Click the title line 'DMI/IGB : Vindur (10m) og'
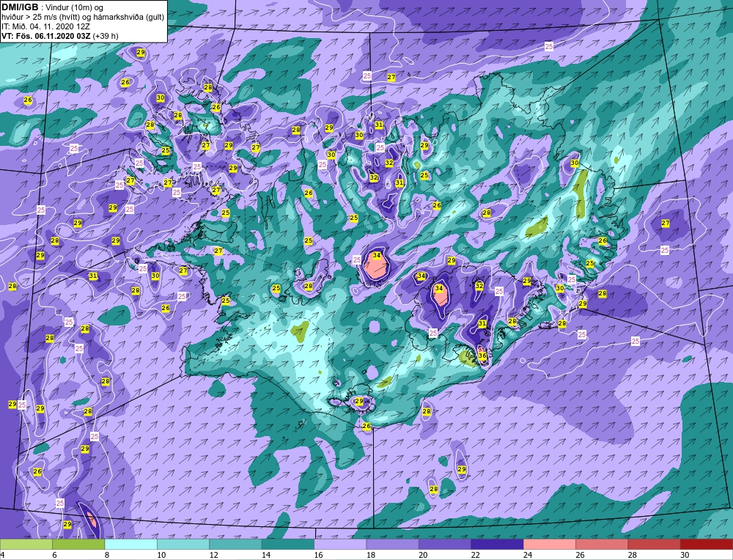 [53, 7]
